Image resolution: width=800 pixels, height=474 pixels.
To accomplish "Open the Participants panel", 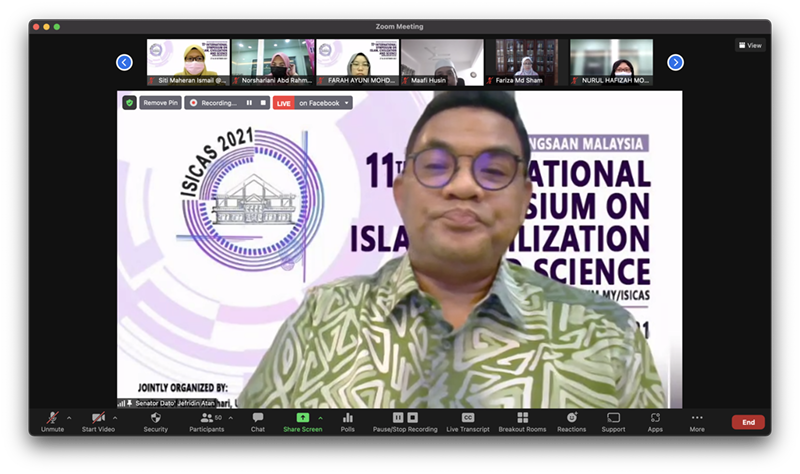I will point(206,419).
